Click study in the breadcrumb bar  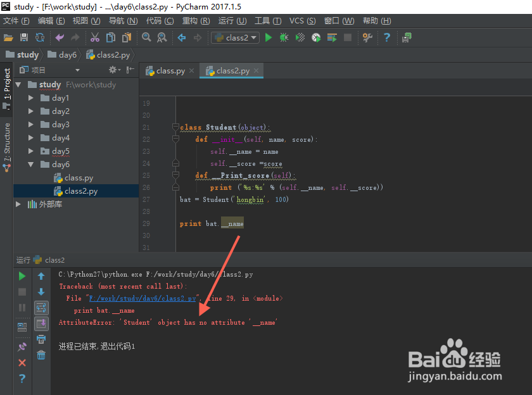coord(22,54)
